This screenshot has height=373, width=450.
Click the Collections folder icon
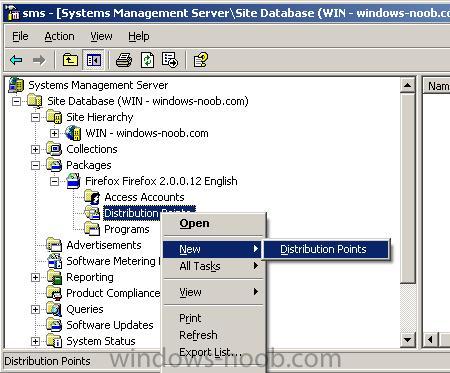pyautogui.click(x=54, y=149)
